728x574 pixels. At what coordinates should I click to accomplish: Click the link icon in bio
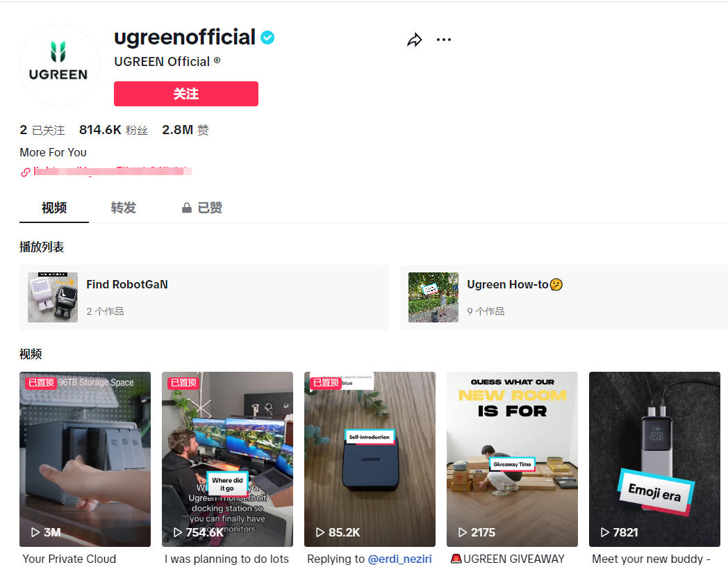[26, 172]
